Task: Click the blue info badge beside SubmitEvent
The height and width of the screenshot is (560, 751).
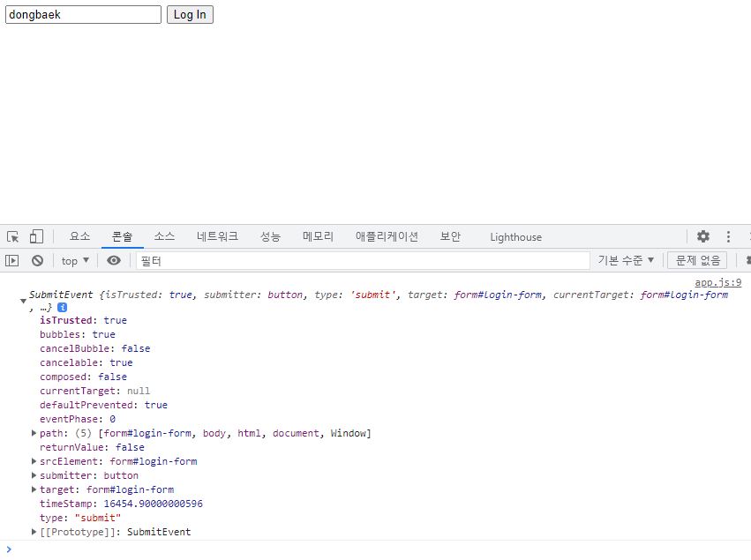Action: (x=63, y=307)
